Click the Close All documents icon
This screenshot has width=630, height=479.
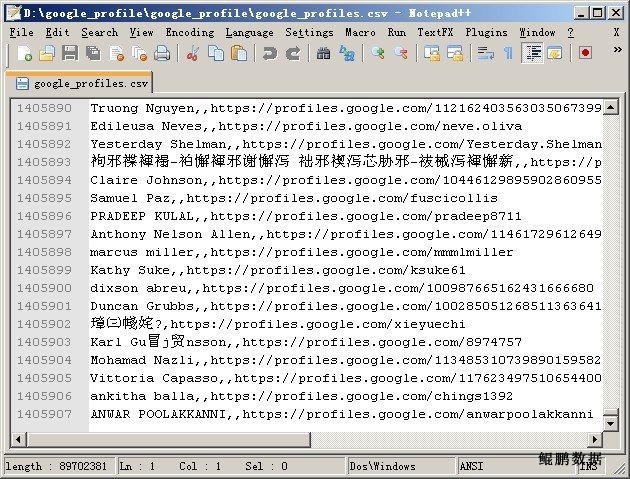click(x=139, y=53)
